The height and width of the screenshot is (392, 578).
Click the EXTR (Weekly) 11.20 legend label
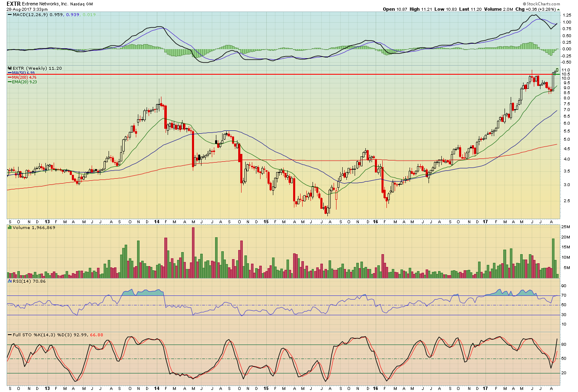point(37,68)
